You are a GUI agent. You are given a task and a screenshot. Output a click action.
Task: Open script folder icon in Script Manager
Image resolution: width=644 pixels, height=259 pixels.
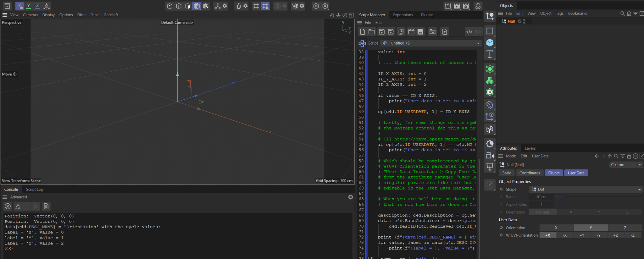click(x=372, y=32)
